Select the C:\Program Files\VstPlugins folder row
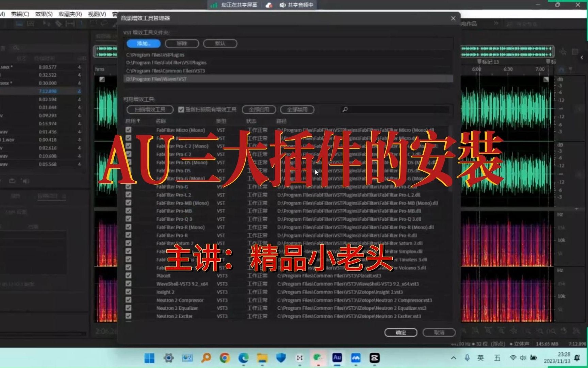This screenshot has width=588, height=368. click(288, 55)
